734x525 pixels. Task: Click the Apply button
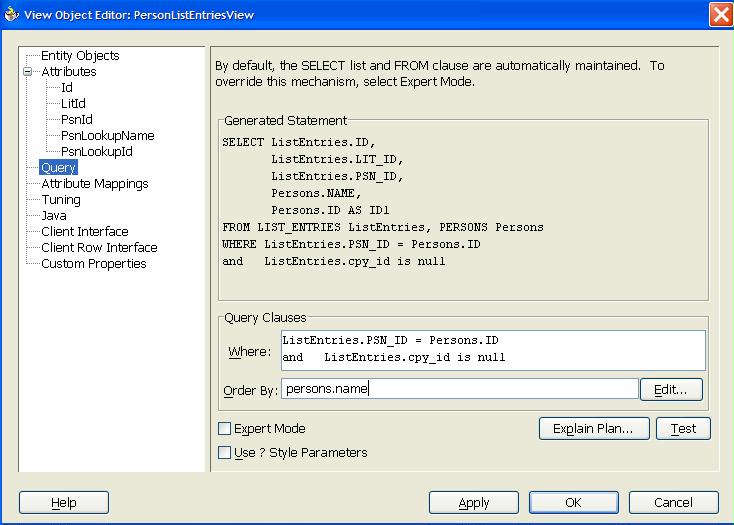click(x=474, y=503)
